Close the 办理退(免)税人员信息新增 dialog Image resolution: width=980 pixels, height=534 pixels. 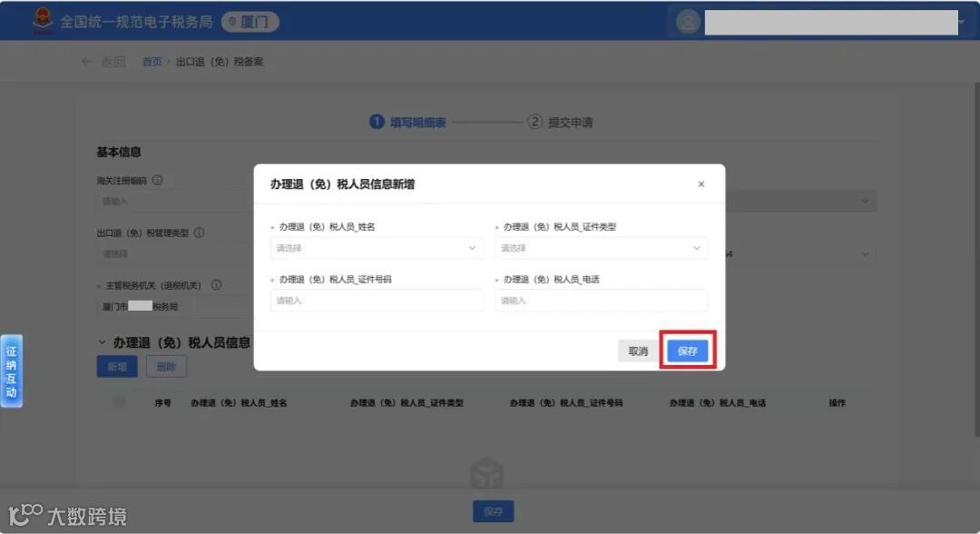[x=701, y=183]
